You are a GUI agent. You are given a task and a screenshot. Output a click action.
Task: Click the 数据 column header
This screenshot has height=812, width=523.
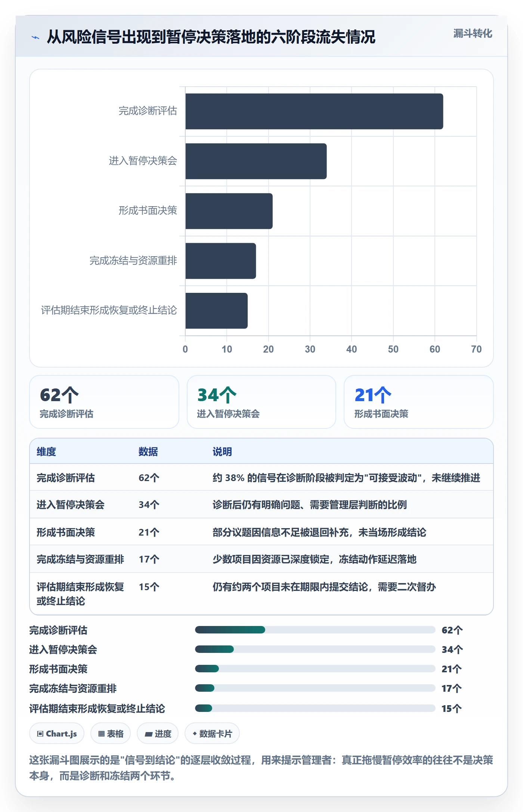[x=148, y=452]
